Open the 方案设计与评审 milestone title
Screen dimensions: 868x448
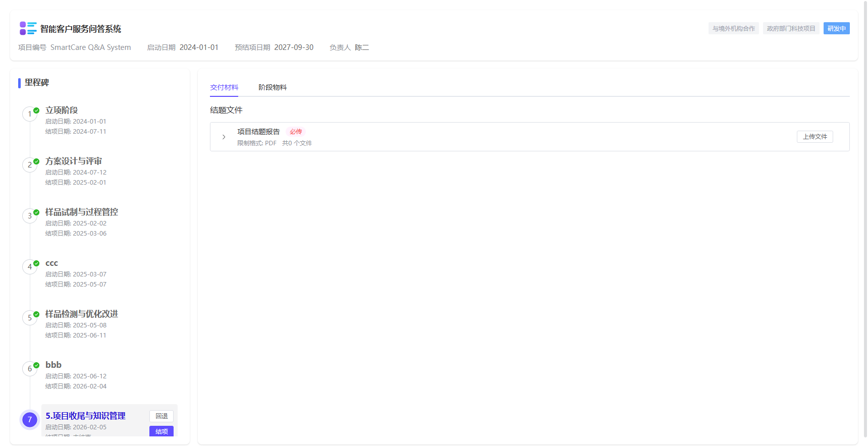tap(74, 161)
